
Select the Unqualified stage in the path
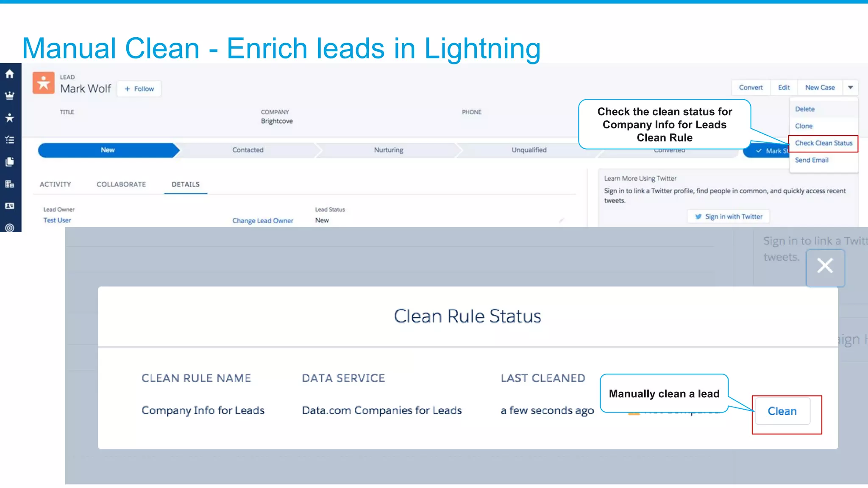pyautogui.click(x=529, y=150)
